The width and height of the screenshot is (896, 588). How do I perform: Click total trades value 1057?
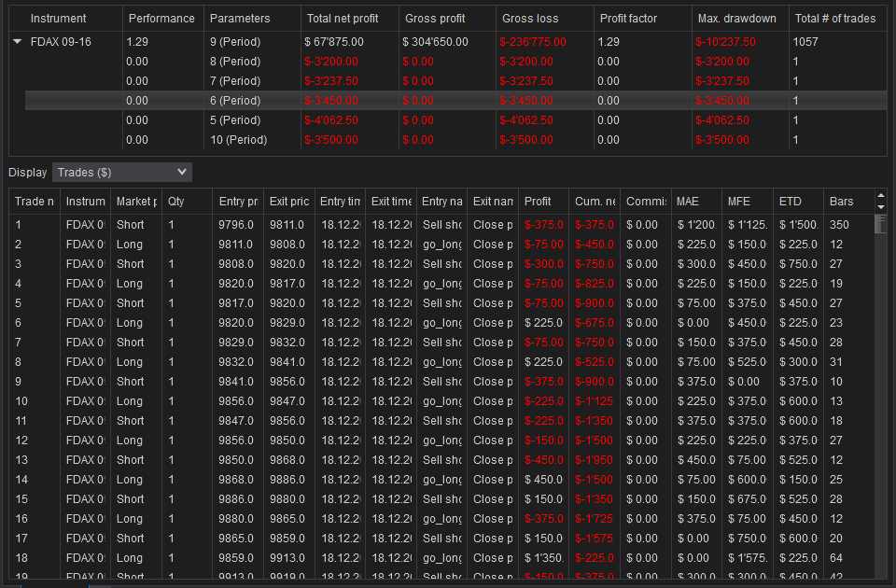coord(805,42)
